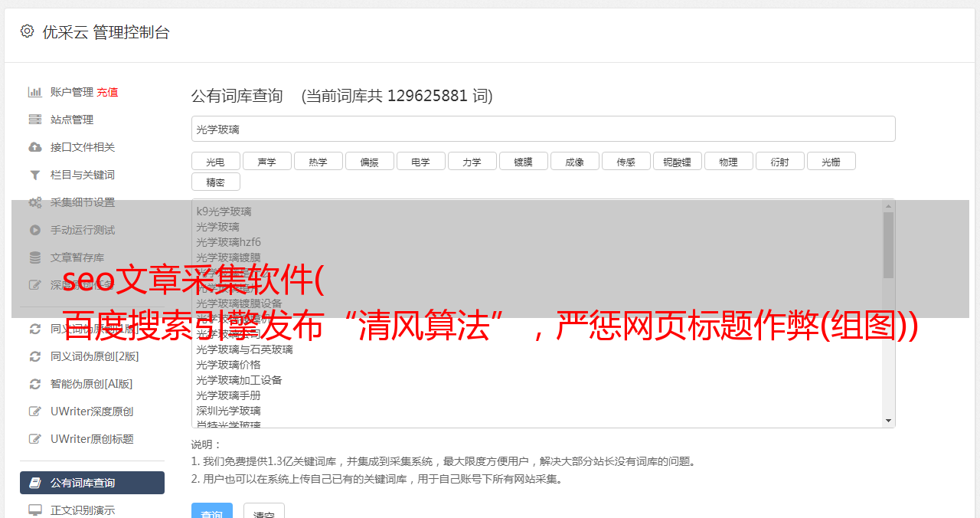Click the gear icon beside 优采云 title
The height and width of the screenshot is (518, 980).
pos(28,31)
